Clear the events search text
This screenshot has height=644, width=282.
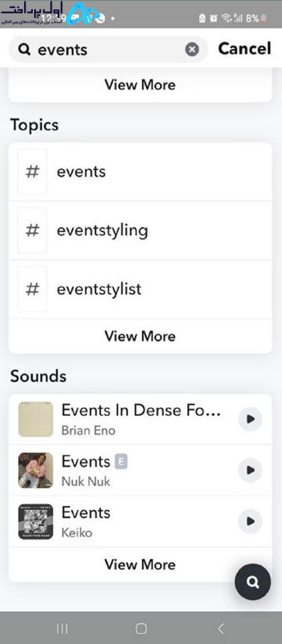[192, 50]
